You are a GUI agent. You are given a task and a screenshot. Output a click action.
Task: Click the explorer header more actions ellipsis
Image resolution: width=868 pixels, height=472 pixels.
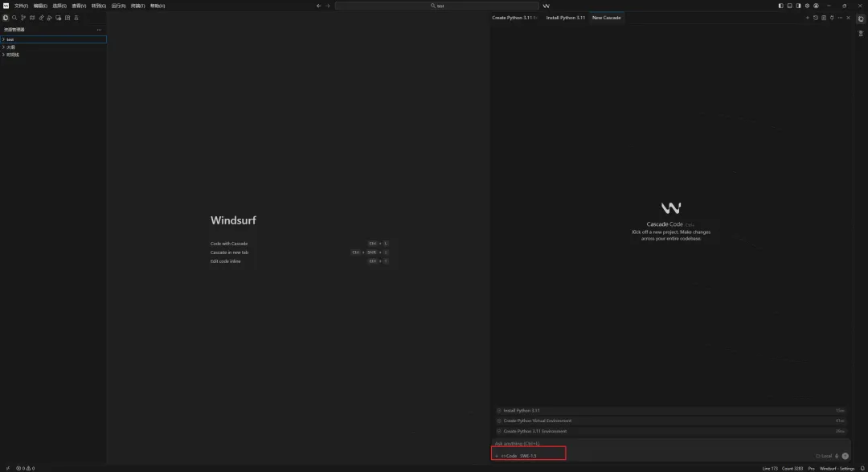pyautogui.click(x=99, y=30)
